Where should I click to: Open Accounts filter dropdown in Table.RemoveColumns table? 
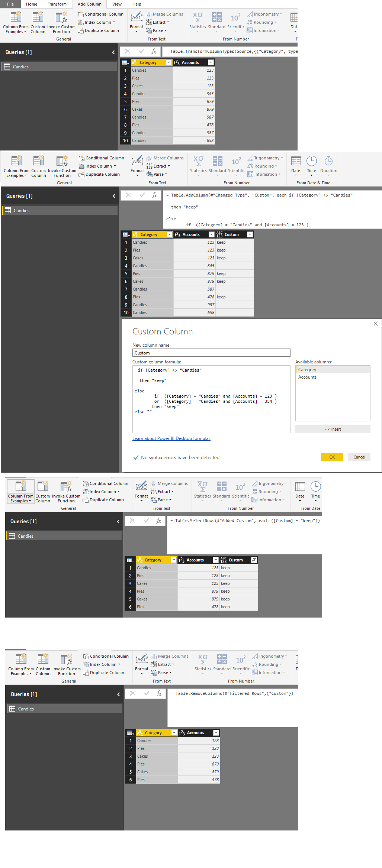pyautogui.click(x=216, y=733)
